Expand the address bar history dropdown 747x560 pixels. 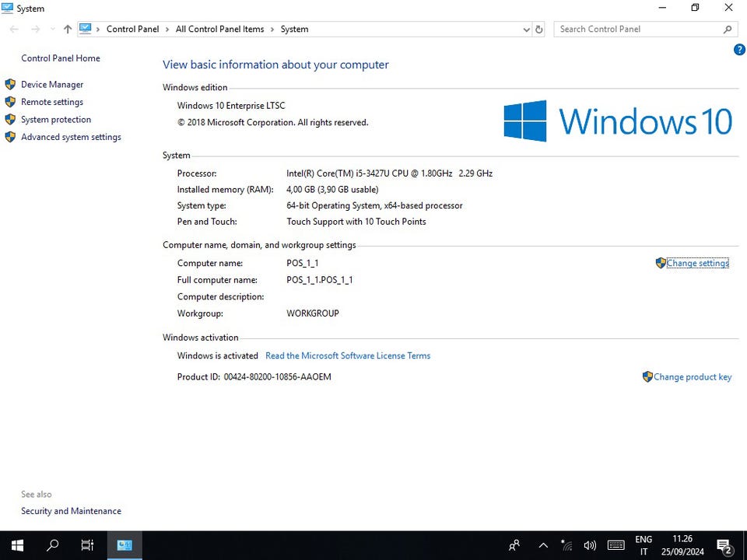tap(527, 30)
